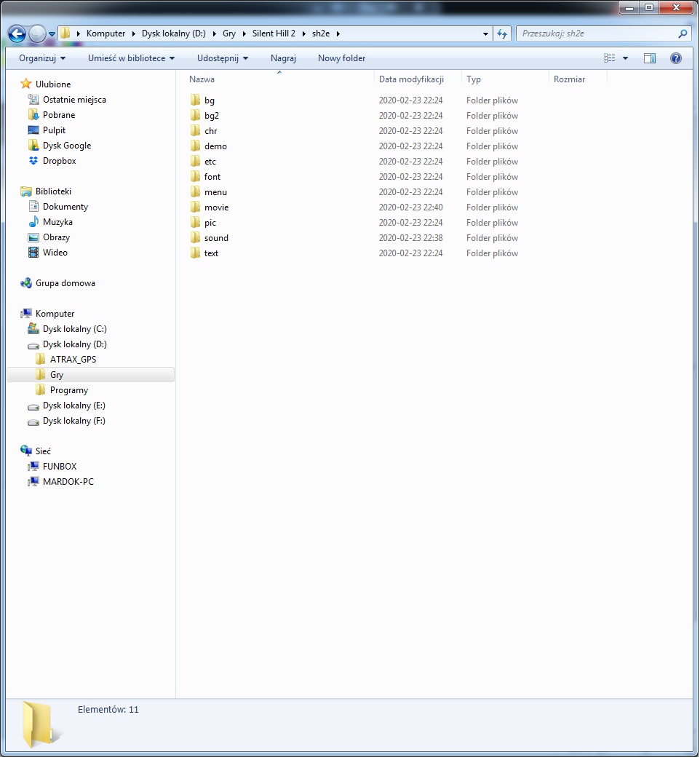The width and height of the screenshot is (700, 760).
Task: Select the 'font' folder icon
Action: (195, 176)
